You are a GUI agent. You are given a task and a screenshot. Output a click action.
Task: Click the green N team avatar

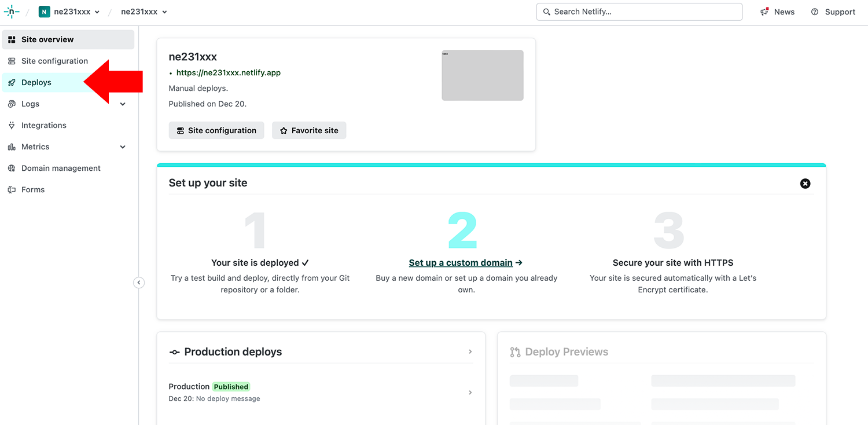point(45,12)
